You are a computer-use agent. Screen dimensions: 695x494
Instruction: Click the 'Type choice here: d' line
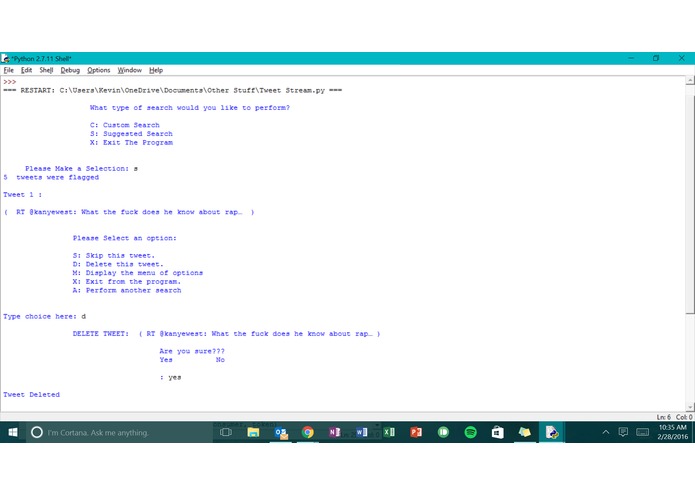click(x=44, y=316)
